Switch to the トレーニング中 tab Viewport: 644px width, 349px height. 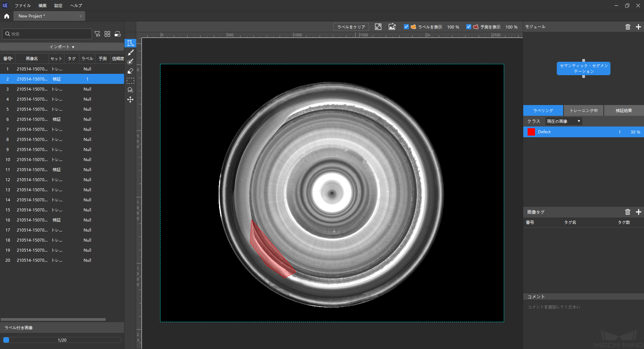[x=584, y=110]
